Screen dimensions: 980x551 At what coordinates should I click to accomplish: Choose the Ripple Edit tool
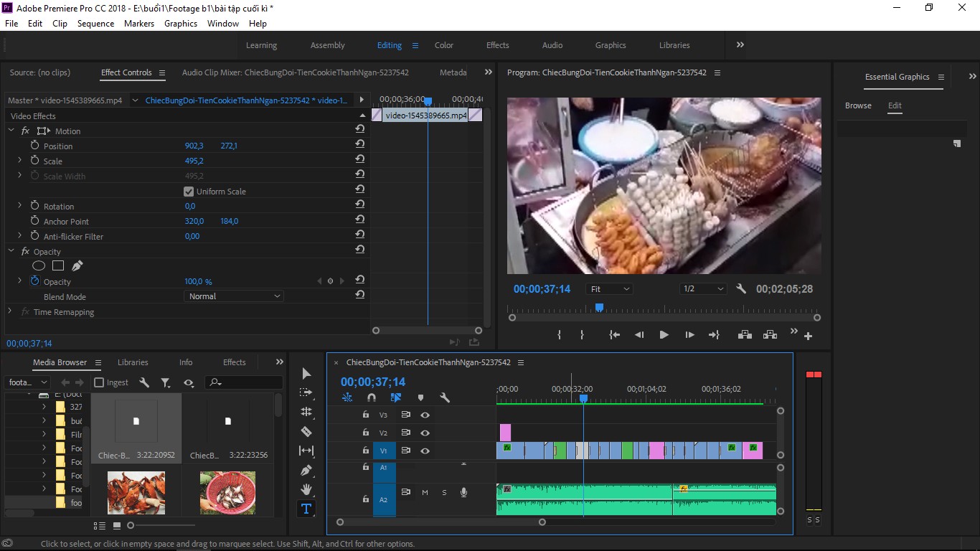pyautogui.click(x=306, y=412)
